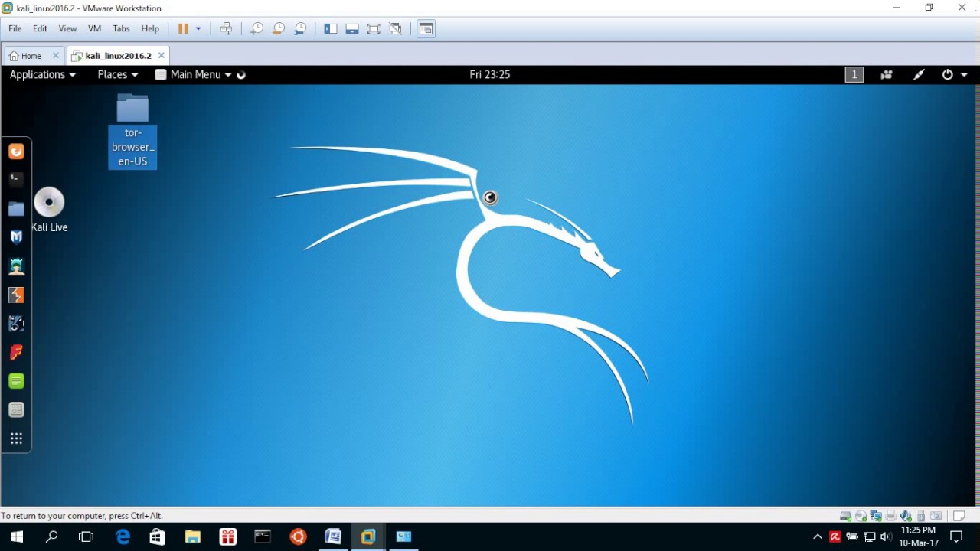The height and width of the screenshot is (551, 980).
Task: Open Files manager in the Kali dock
Action: (x=16, y=208)
